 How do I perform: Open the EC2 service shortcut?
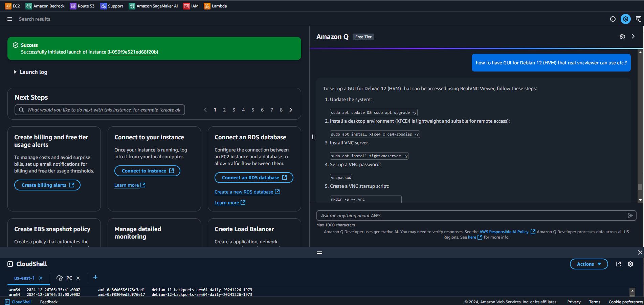(x=13, y=6)
